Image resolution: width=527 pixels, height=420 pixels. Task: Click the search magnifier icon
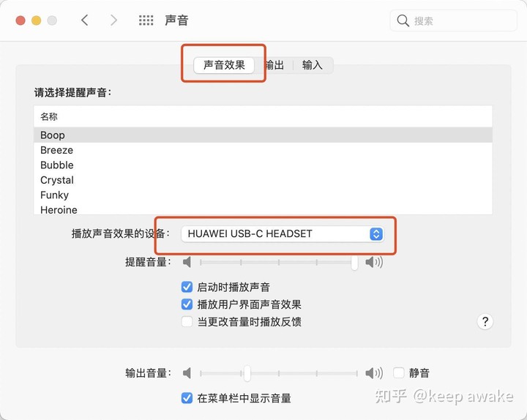[403, 20]
